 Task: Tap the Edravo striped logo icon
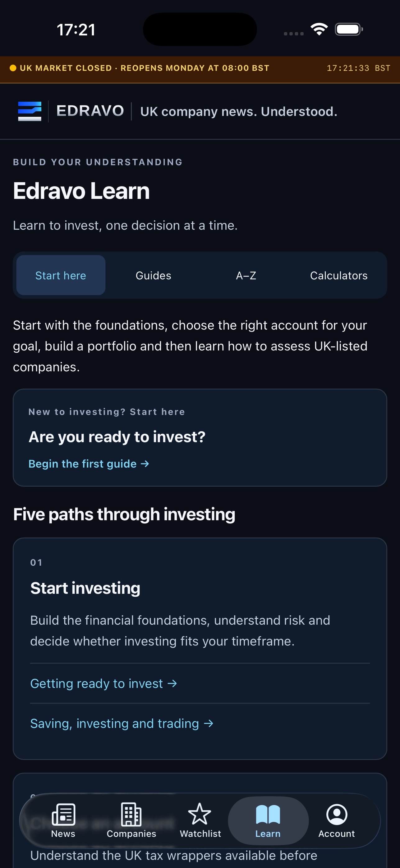(30, 111)
